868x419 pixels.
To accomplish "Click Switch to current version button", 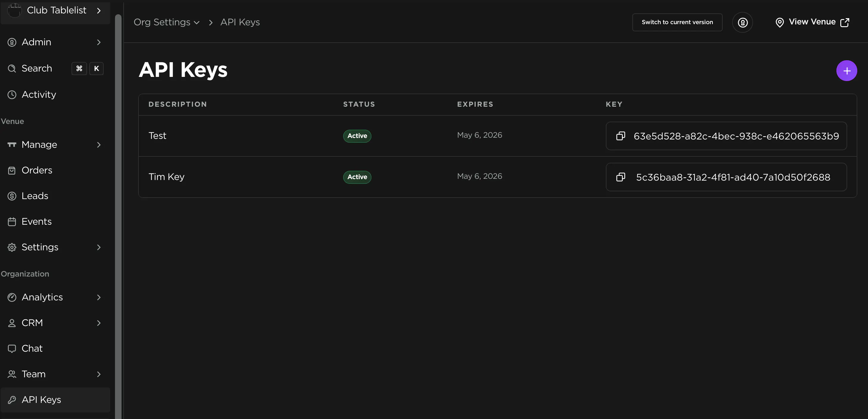I will [677, 22].
